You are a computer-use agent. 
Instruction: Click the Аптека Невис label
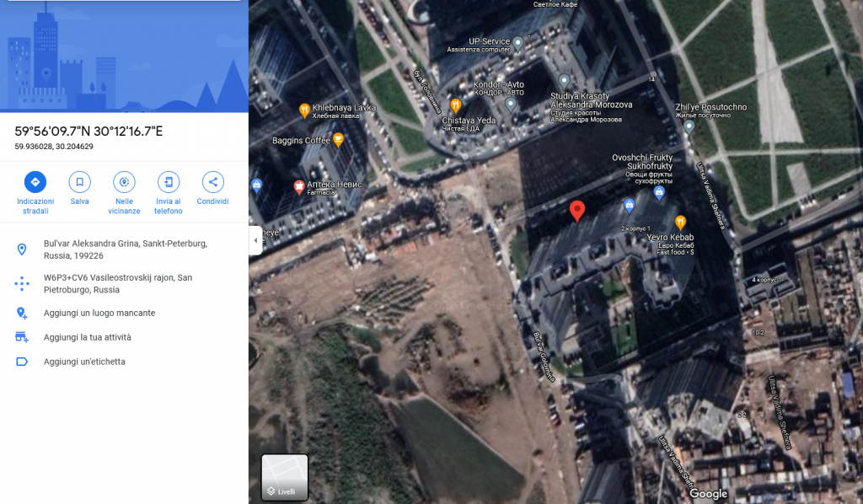(335, 185)
